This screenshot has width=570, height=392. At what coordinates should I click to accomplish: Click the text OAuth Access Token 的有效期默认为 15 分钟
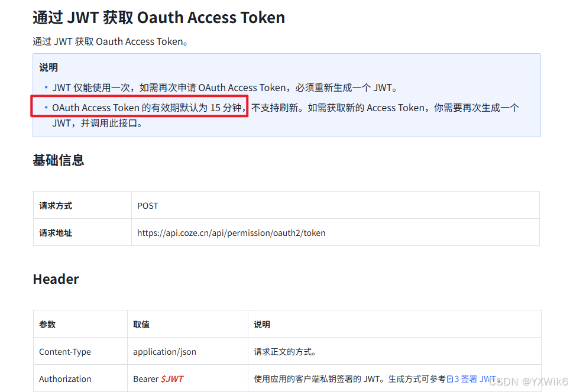point(147,108)
